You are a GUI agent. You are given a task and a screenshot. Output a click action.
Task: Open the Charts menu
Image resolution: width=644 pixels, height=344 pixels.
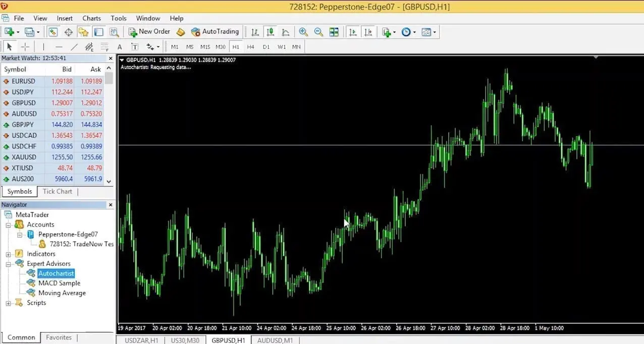tap(91, 18)
